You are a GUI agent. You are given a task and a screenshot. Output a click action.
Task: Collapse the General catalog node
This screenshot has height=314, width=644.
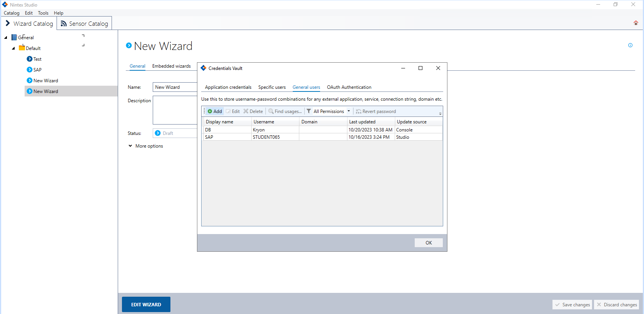coord(6,38)
